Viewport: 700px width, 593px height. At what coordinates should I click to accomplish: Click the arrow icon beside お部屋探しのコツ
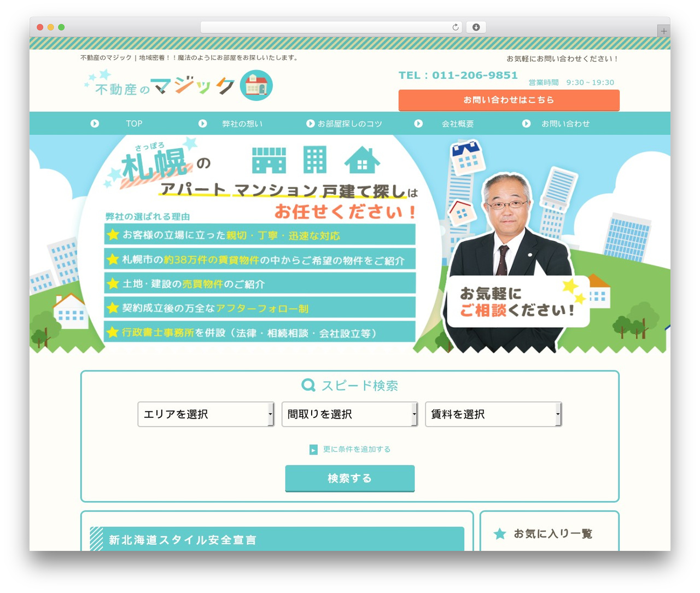click(x=310, y=124)
